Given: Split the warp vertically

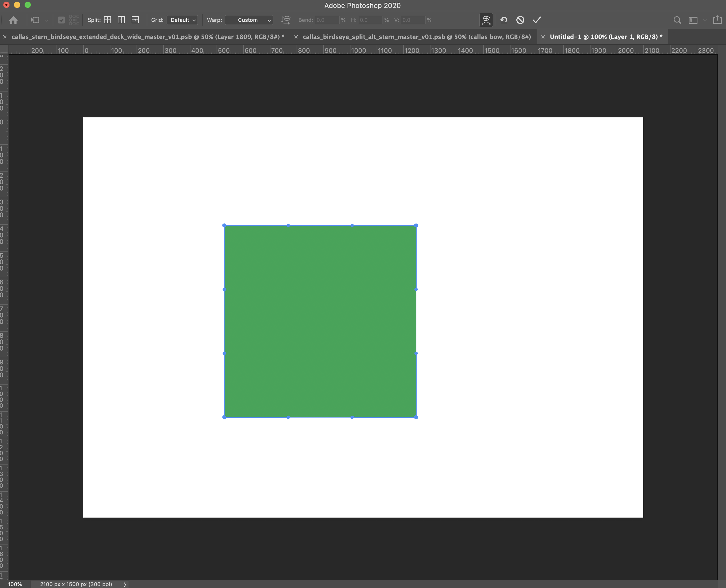Looking at the screenshot, I should pos(121,20).
